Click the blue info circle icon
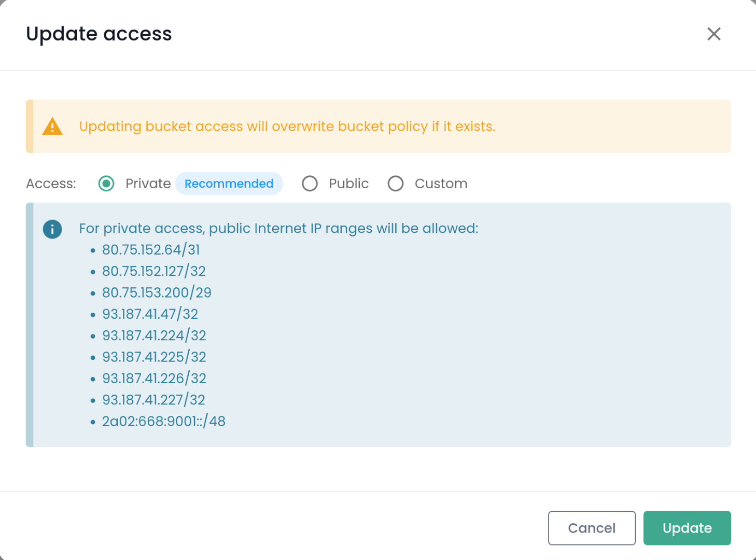Viewport: 756px width, 560px height. [x=52, y=229]
